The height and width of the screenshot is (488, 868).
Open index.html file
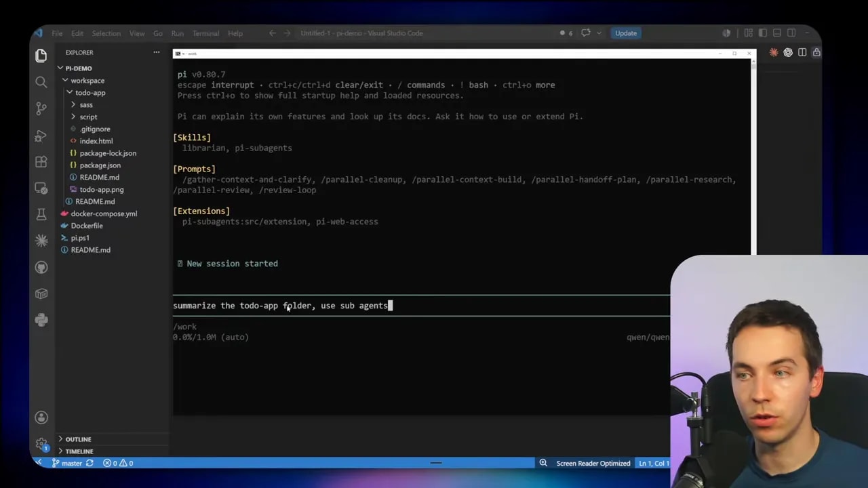coord(96,141)
